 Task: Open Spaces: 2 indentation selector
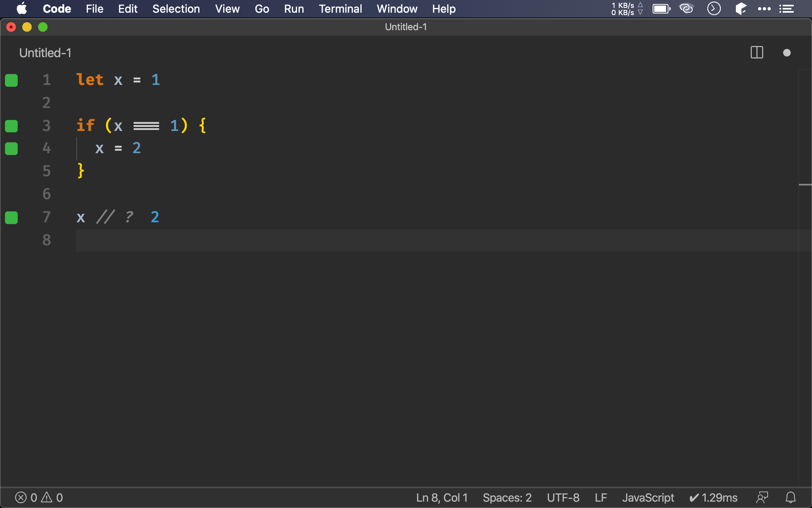pyautogui.click(x=507, y=497)
